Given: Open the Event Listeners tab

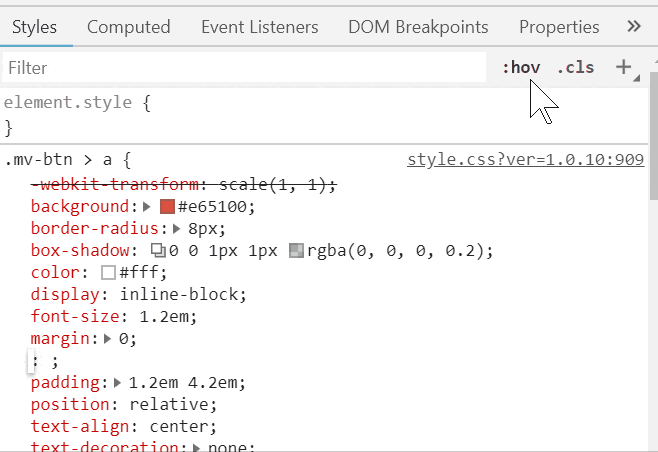Looking at the screenshot, I should pos(259,27).
